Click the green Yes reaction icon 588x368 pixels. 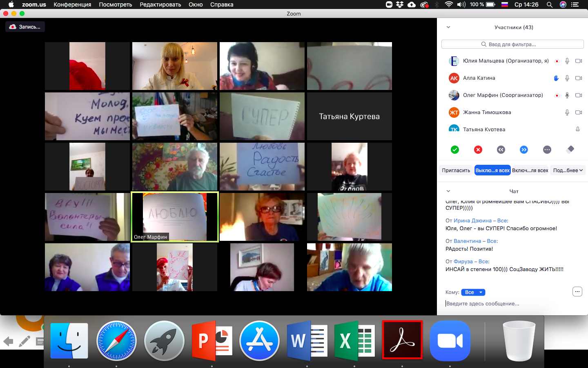(x=455, y=150)
